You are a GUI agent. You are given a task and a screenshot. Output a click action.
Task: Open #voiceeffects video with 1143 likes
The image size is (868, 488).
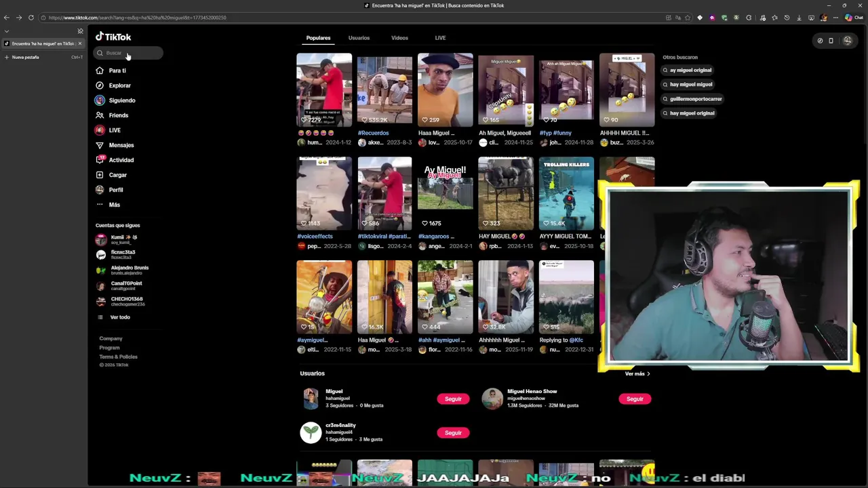click(324, 194)
